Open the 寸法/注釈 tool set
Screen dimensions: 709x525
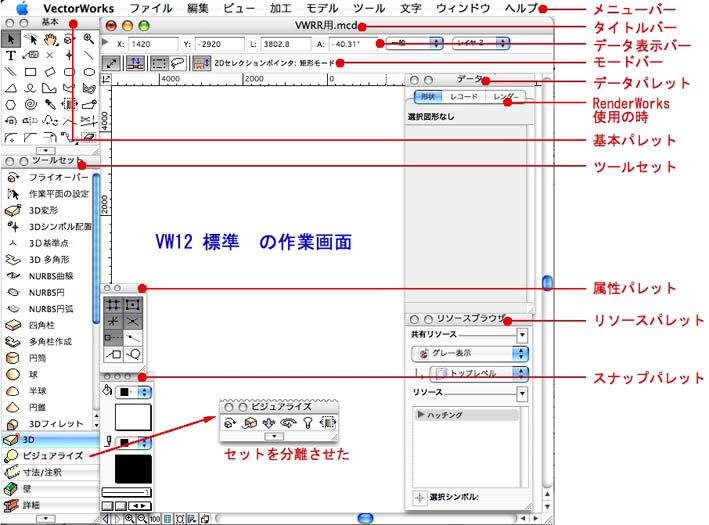[x=50, y=472]
